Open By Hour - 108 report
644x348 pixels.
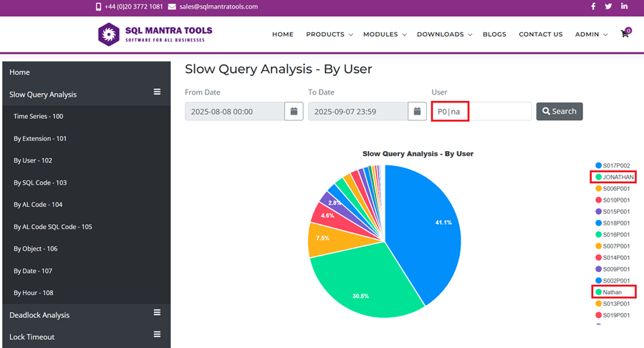[x=33, y=293]
